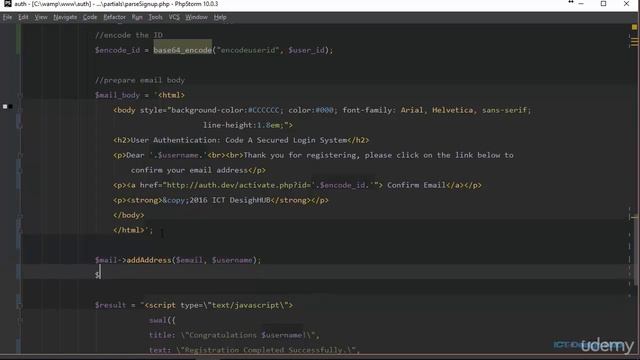Click the //prepare email body comment
This screenshot has height=360, width=640.
(140, 80)
